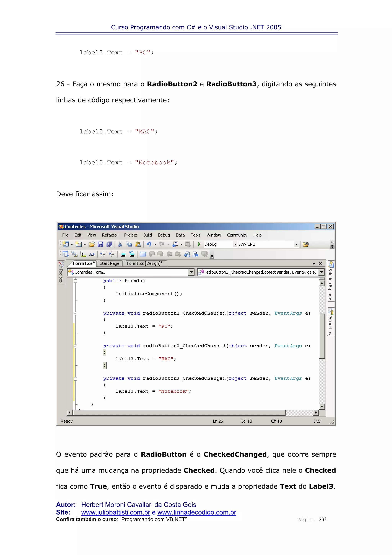Image resolution: width=392 pixels, height=555 pixels.
Task: Click the Open File folder icon
Action: (91, 244)
